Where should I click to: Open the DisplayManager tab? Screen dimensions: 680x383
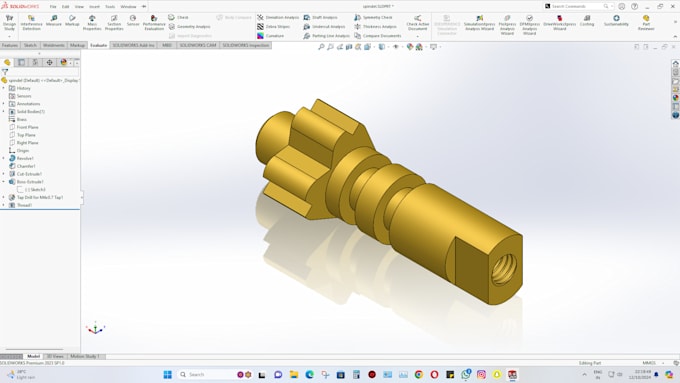64,62
